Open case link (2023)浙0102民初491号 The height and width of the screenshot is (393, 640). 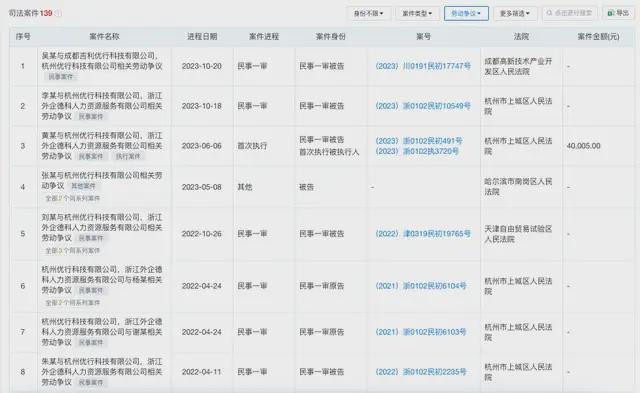click(419, 141)
